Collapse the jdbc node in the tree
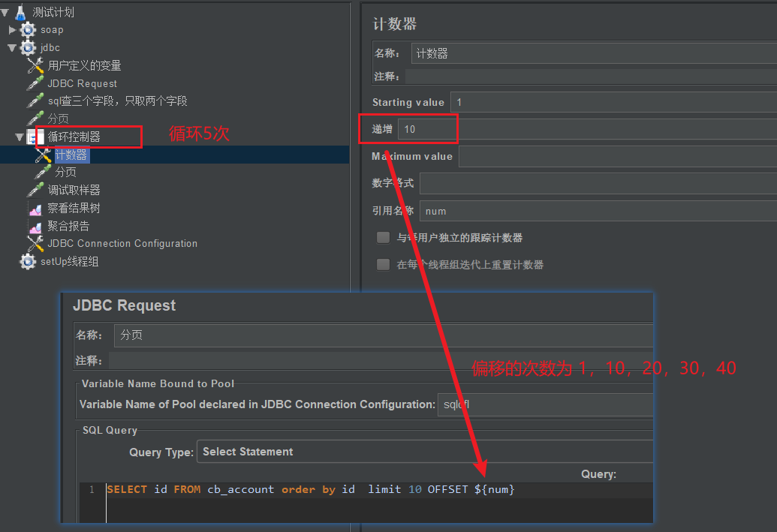Viewport: 777px width, 532px height. click(x=14, y=47)
